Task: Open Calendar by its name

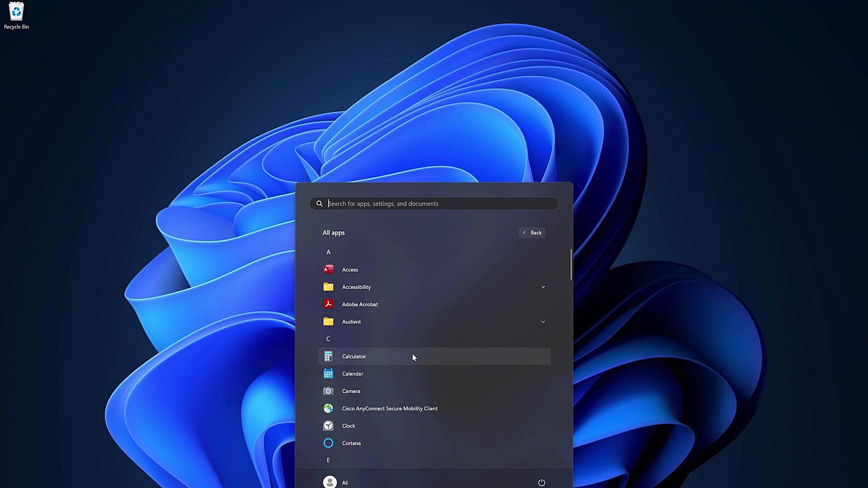Action: pyautogui.click(x=353, y=374)
